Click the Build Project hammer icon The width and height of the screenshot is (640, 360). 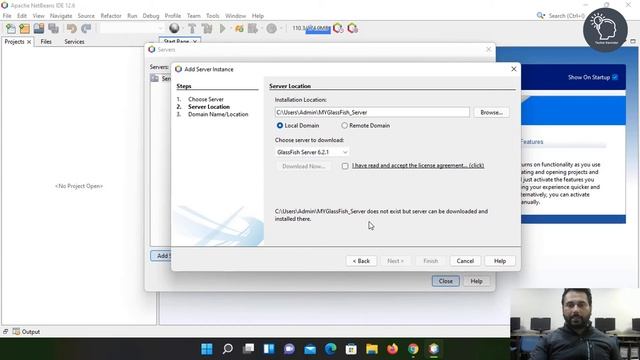coord(192,28)
